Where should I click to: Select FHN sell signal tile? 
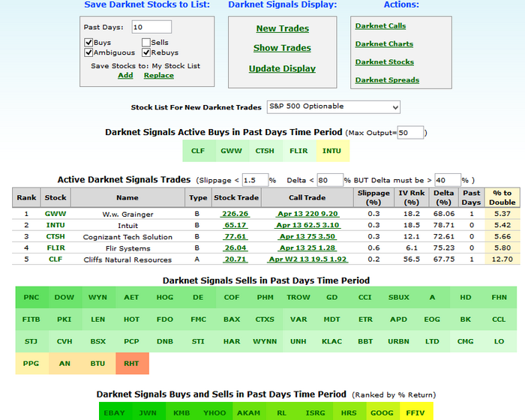(x=500, y=298)
